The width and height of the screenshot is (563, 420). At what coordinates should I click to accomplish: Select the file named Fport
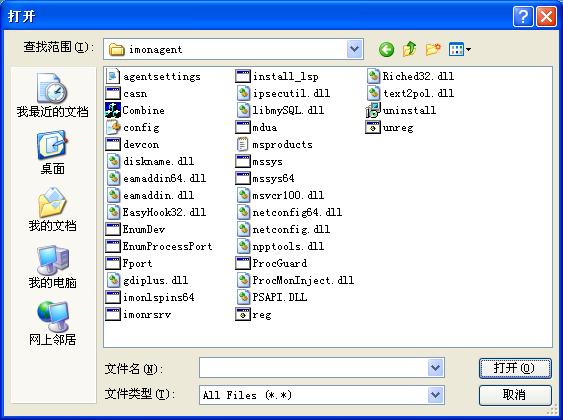click(129, 263)
